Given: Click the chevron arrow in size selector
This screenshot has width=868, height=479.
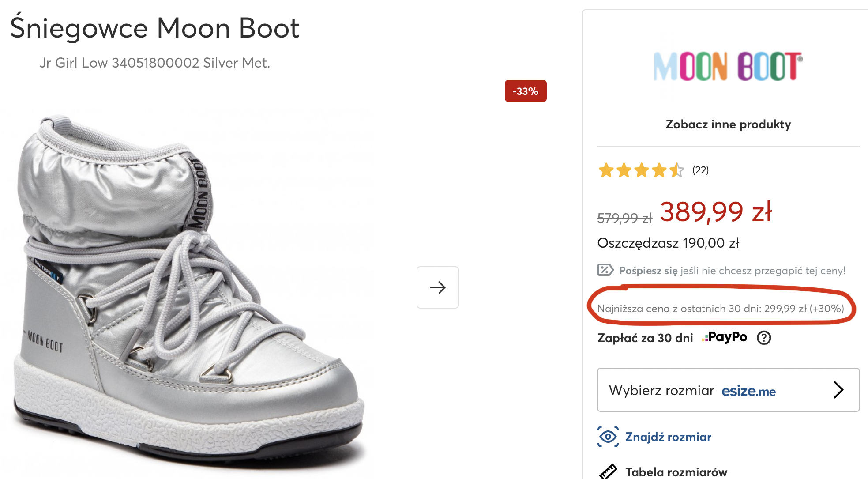Looking at the screenshot, I should [x=838, y=390].
